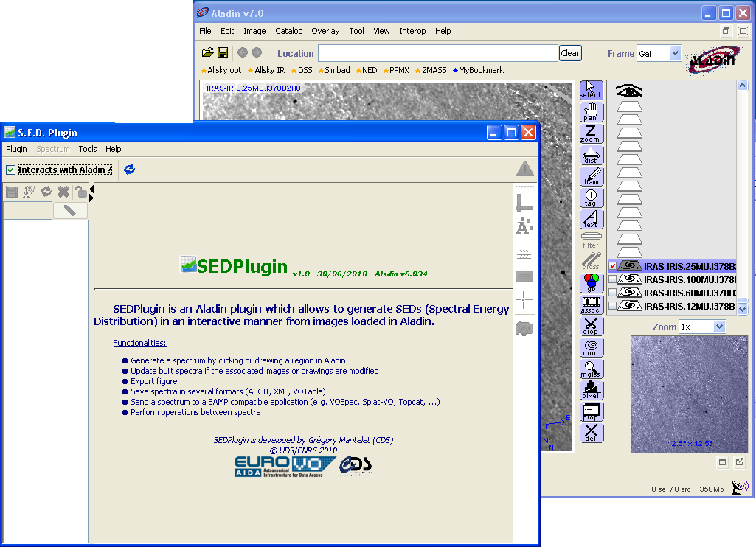This screenshot has height=547, width=756.
Task: Activate the pan hand tool
Action: pyautogui.click(x=591, y=112)
